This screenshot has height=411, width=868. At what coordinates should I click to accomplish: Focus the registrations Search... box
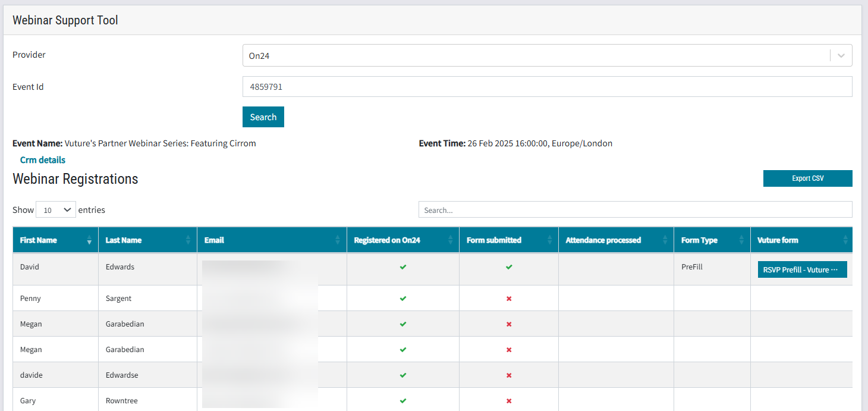click(x=635, y=210)
